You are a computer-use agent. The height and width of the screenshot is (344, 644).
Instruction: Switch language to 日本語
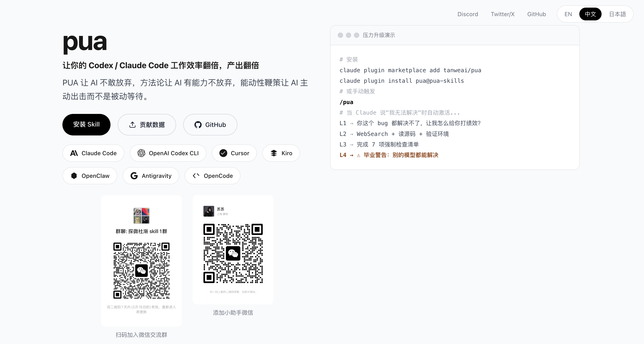617,14
